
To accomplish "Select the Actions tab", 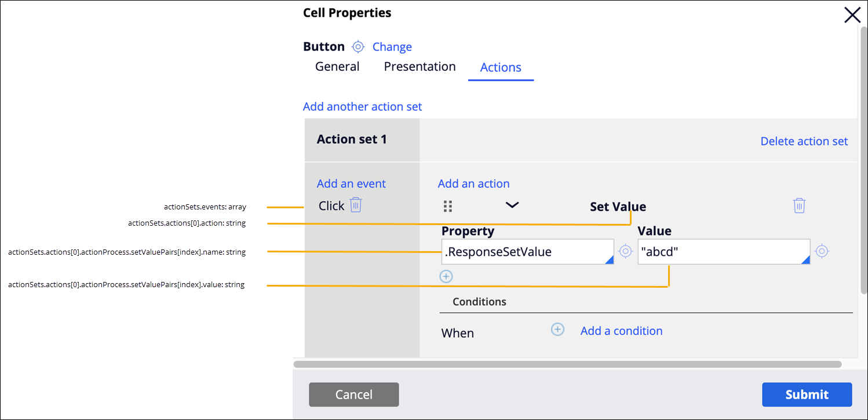I will tap(501, 67).
